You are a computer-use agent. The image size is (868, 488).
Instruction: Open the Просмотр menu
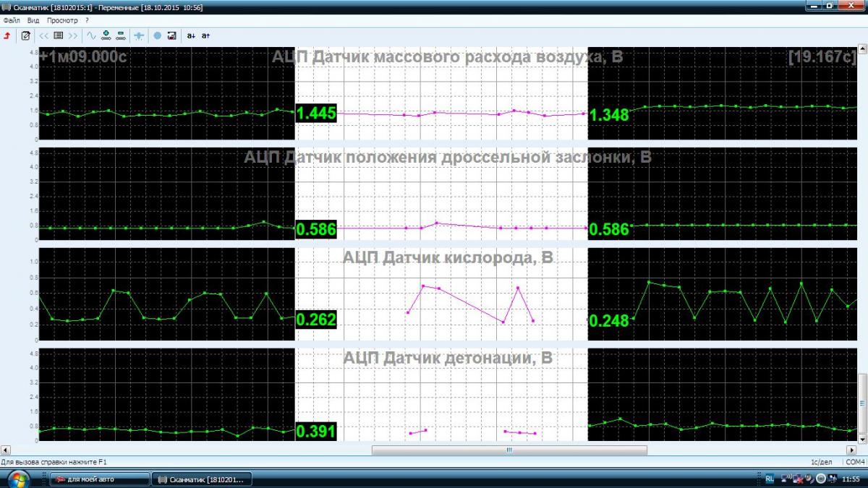(62, 20)
